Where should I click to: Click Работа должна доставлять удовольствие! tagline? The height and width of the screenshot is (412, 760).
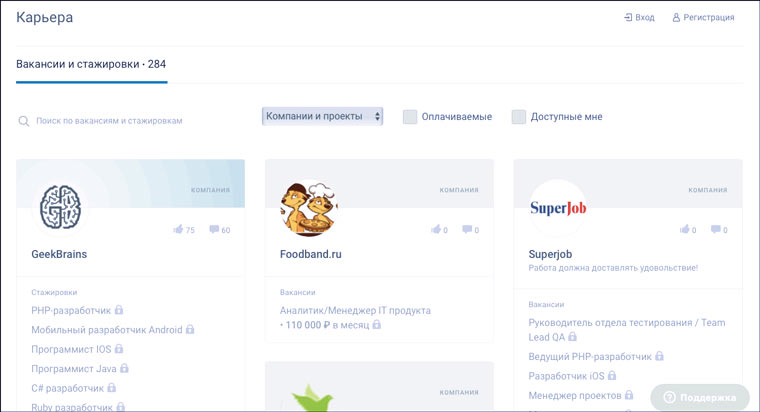pos(613,268)
